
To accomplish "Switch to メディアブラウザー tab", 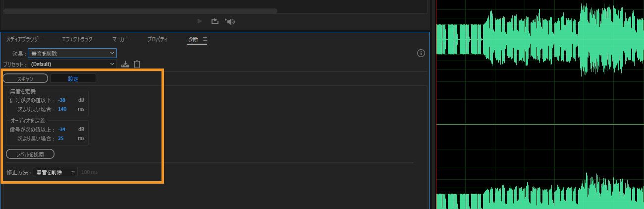I will point(24,39).
